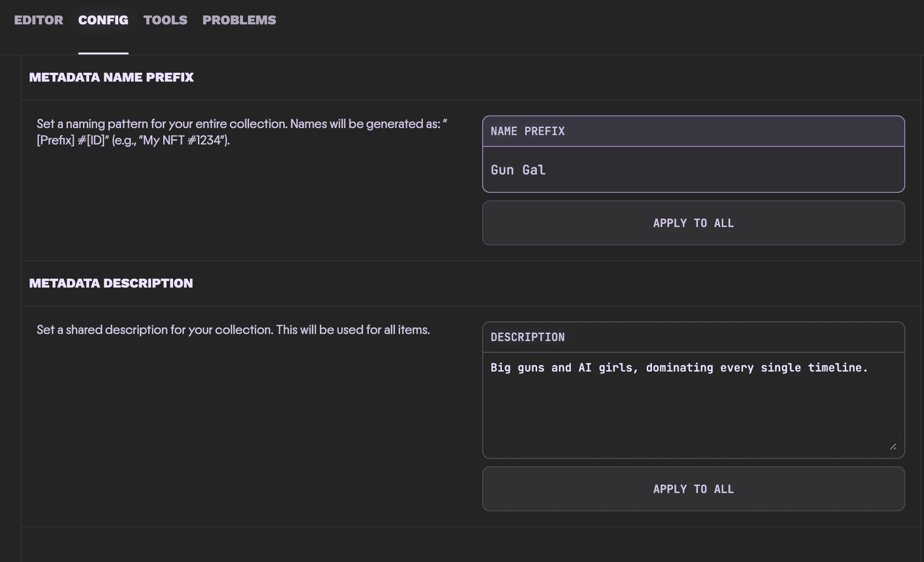Screen dimensions: 924x562
Task: Open the CONFIG tab
Action: [x=103, y=20]
